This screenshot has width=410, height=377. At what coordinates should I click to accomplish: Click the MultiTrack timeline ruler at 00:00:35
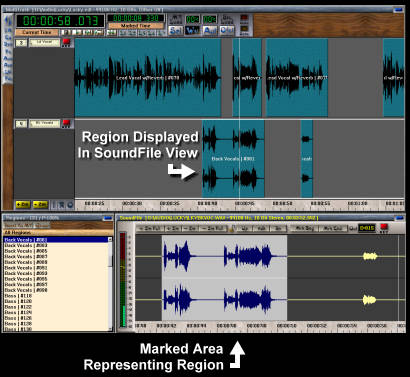coord(170,203)
